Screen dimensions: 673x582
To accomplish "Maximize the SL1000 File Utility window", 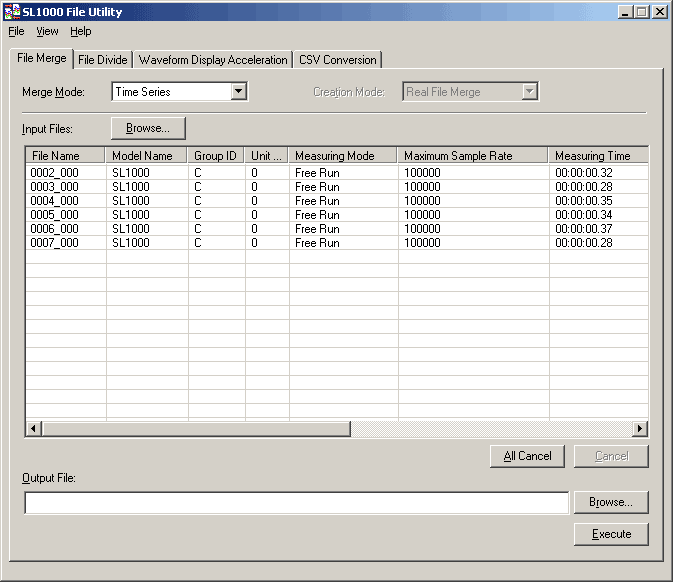I will pos(642,12).
